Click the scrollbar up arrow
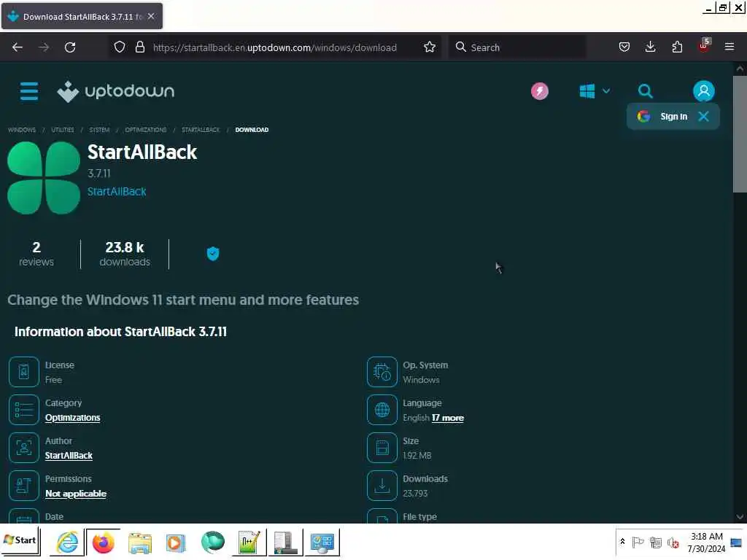 [740, 69]
